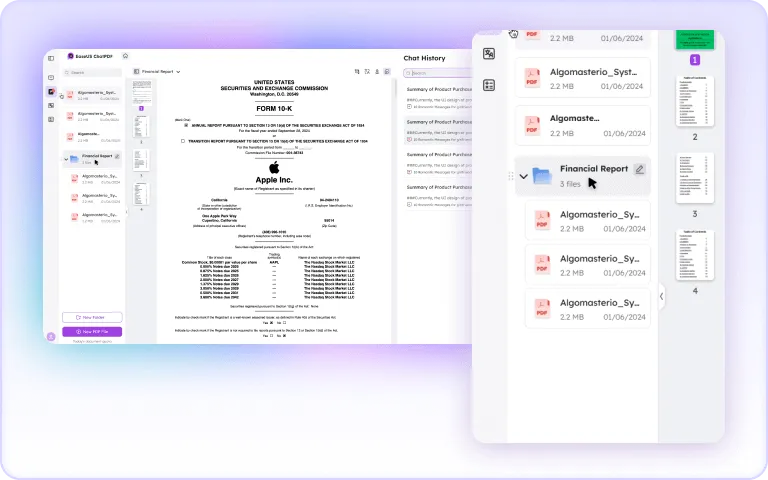Open first child file under main window Financial Report
The height and width of the screenshot is (480, 768).
[95, 178]
